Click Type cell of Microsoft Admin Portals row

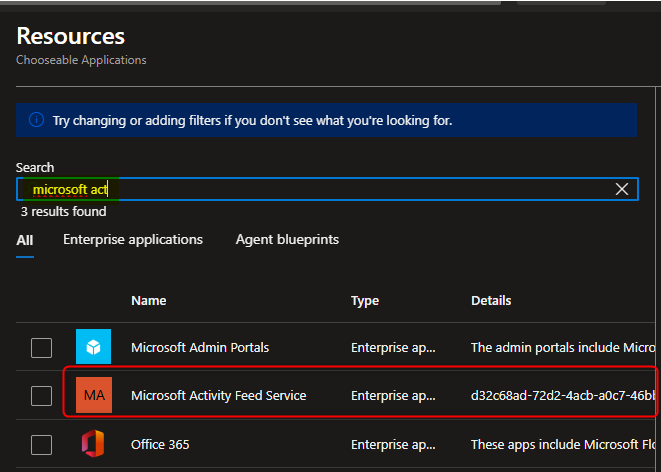coord(393,347)
